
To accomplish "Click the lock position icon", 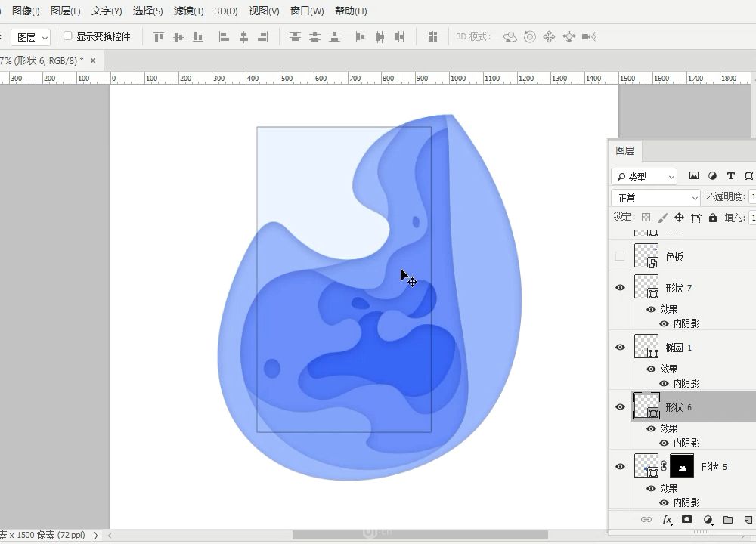I will coord(680,218).
